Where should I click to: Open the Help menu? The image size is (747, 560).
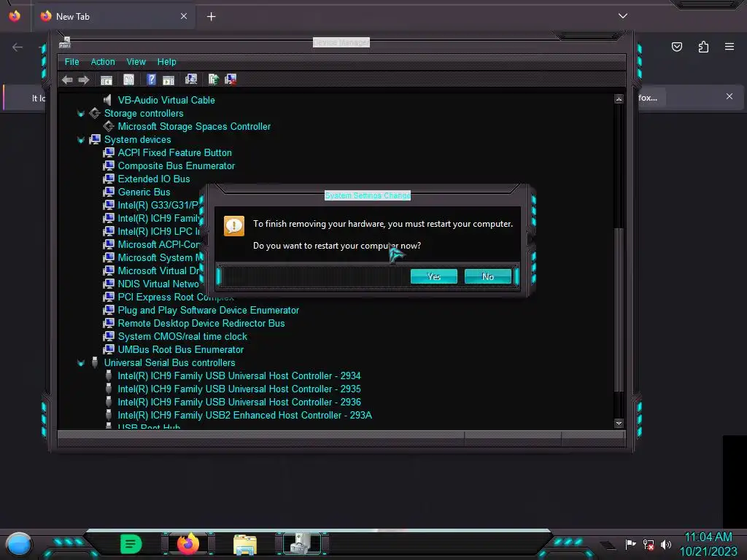click(167, 62)
